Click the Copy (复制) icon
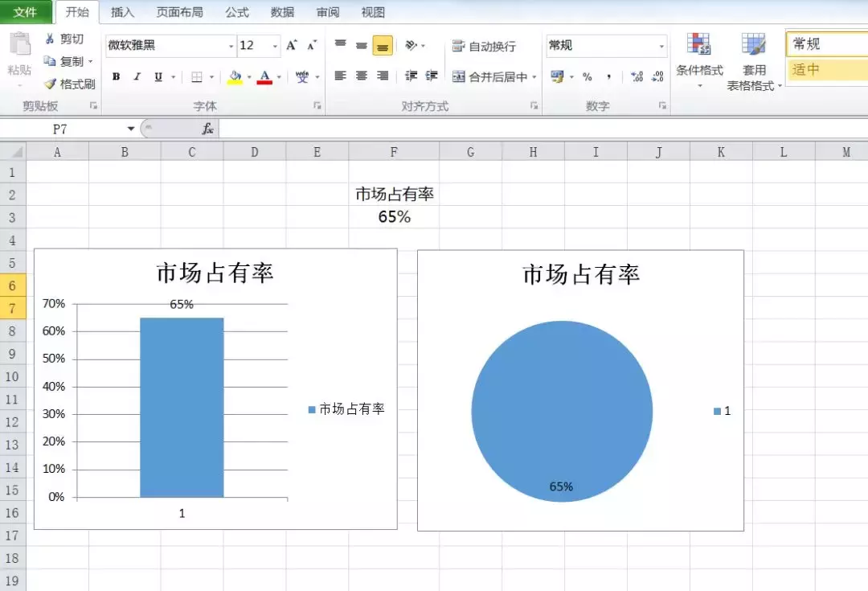868x591 pixels. coord(50,61)
